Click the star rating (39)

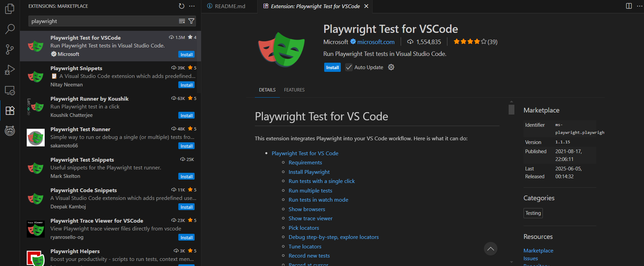475,42
